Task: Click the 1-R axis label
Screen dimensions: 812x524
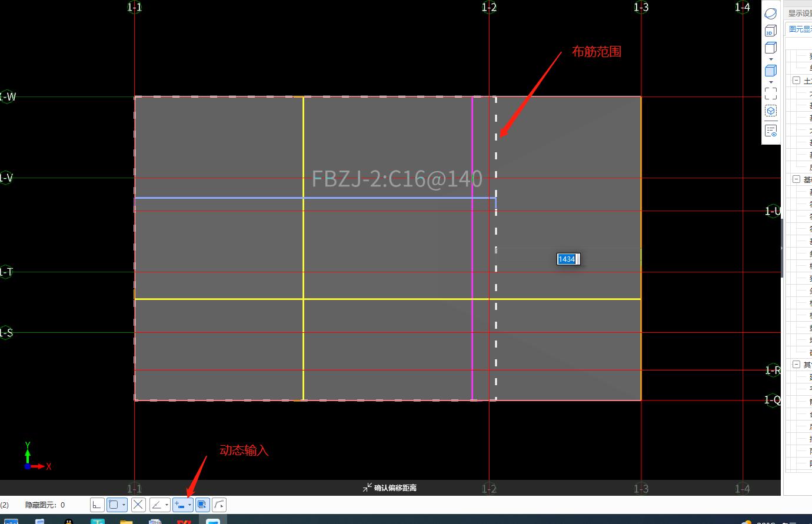Action: [773, 370]
